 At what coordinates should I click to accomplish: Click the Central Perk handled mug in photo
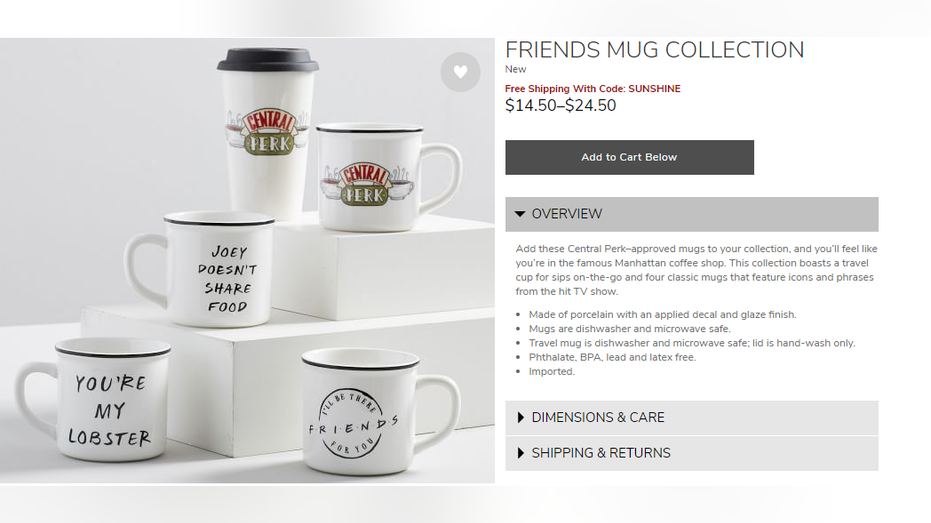click(388, 177)
